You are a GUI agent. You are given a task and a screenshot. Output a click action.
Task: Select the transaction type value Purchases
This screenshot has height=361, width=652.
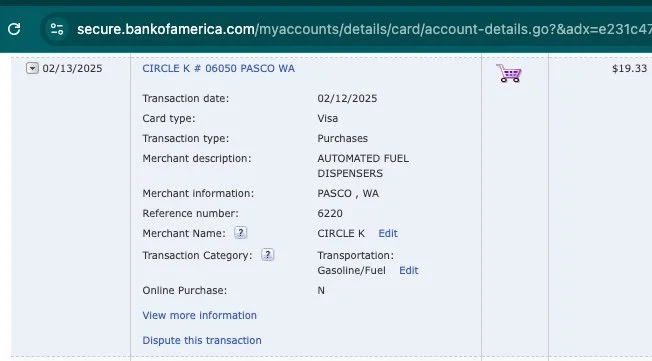point(343,138)
